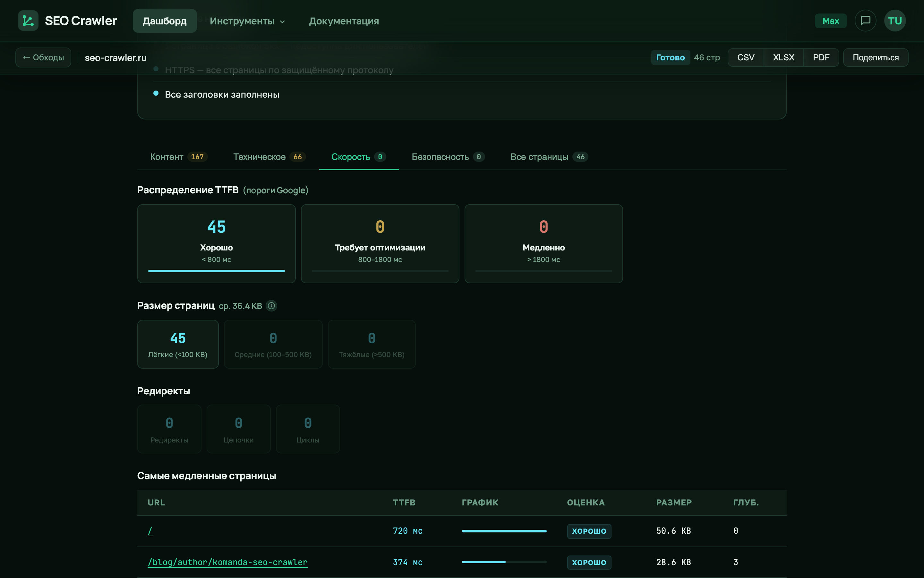This screenshot has height=578, width=924.
Task: Click ХОРОШО badge in the blog author row
Action: [589, 562]
